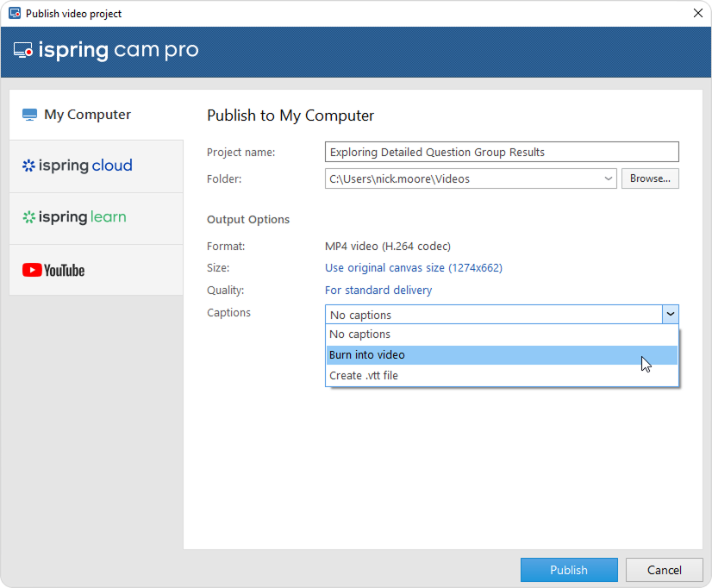Click the Folder path text box
The height and width of the screenshot is (588, 712).
click(464, 178)
